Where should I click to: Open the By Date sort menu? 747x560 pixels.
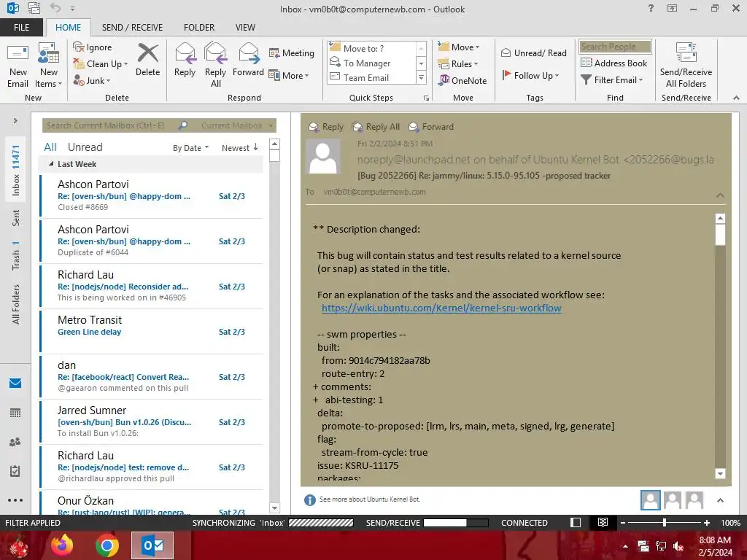pyautogui.click(x=190, y=148)
